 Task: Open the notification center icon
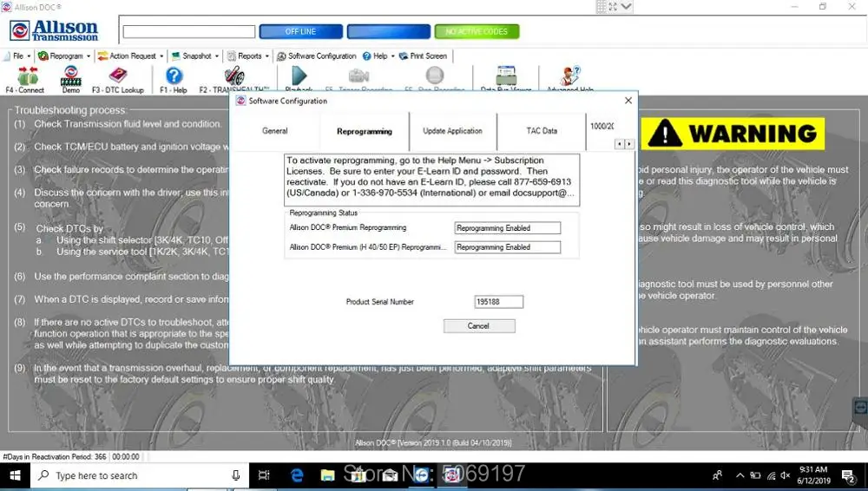[847, 475]
